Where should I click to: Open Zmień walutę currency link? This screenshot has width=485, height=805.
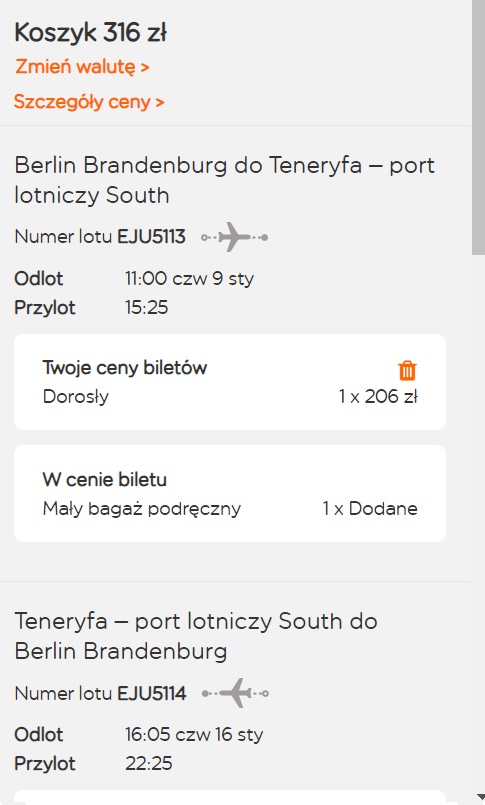[82, 67]
